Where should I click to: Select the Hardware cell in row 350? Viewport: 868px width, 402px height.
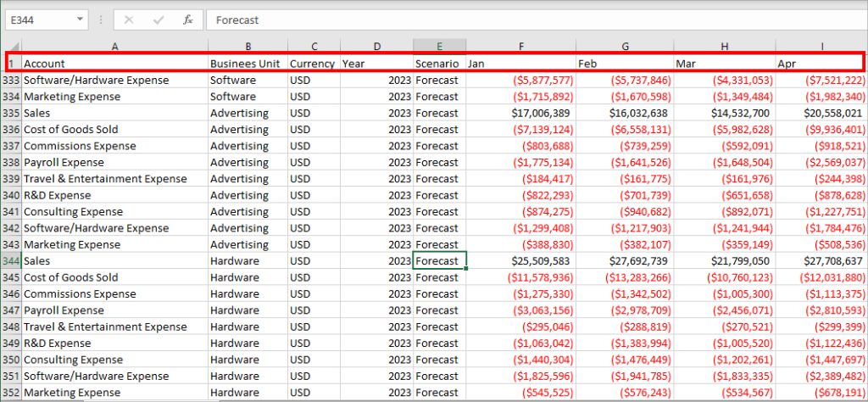coord(248,360)
